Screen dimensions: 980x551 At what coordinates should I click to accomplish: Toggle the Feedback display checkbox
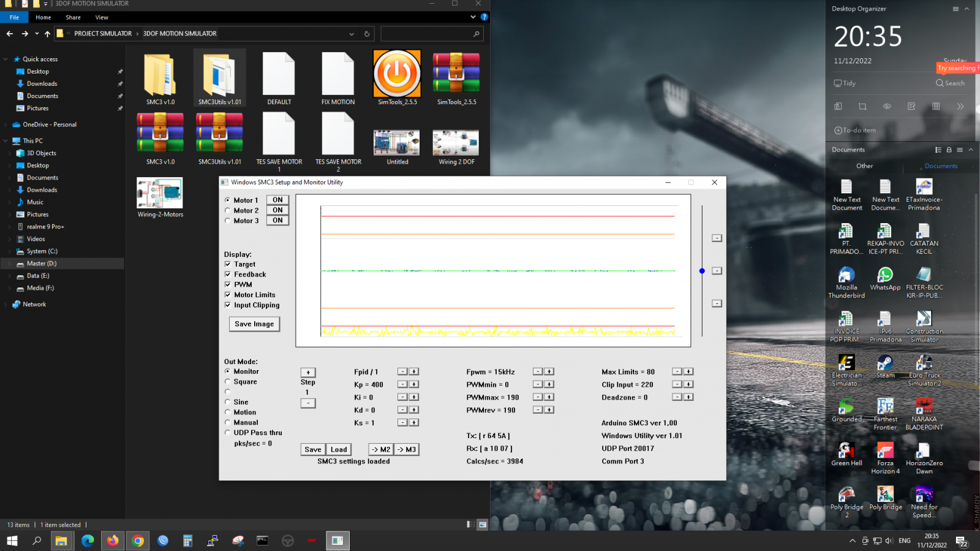tap(227, 275)
